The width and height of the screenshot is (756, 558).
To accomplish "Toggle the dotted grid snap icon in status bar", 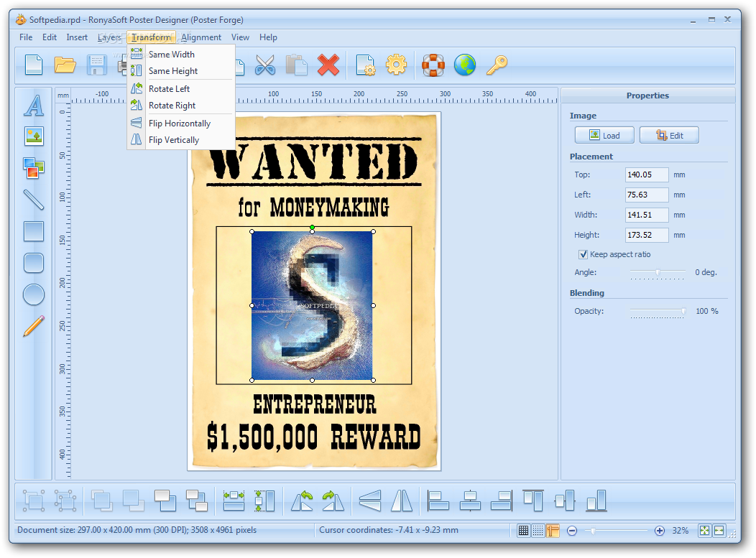I will (x=538, y=531).
